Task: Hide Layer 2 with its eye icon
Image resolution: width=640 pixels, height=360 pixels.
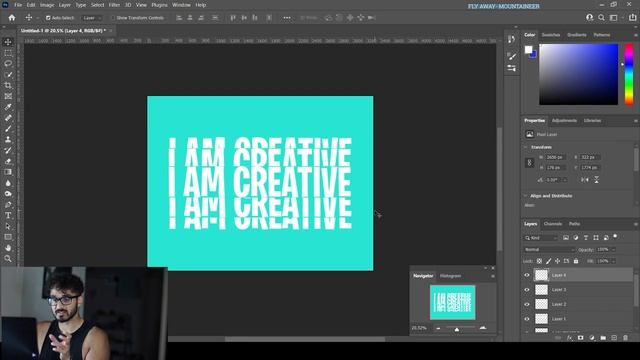Action: coord(527,304)
